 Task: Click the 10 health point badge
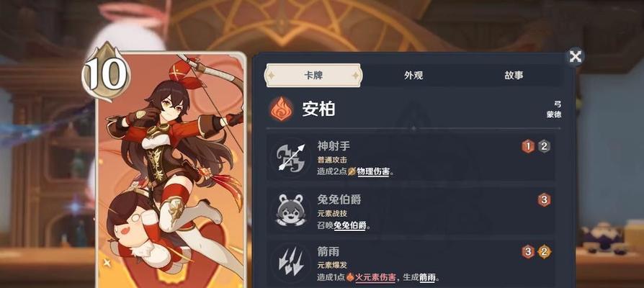[x=106, y=72]
